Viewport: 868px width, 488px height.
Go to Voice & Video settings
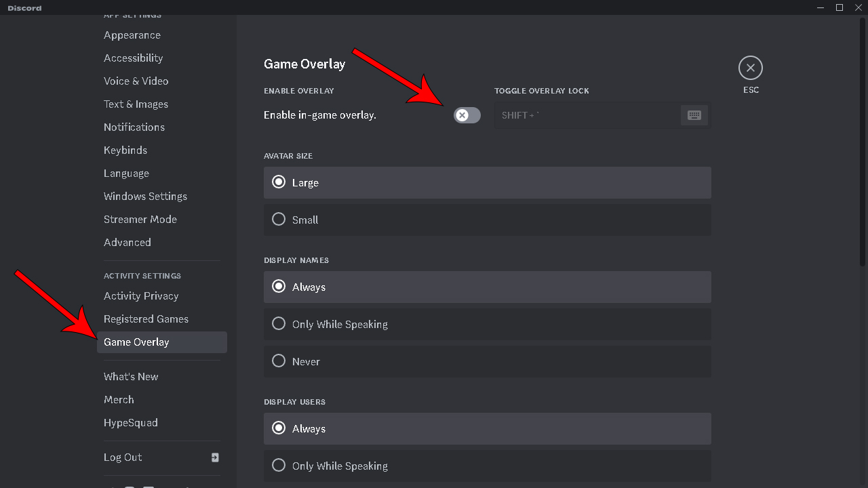point(136,81)
